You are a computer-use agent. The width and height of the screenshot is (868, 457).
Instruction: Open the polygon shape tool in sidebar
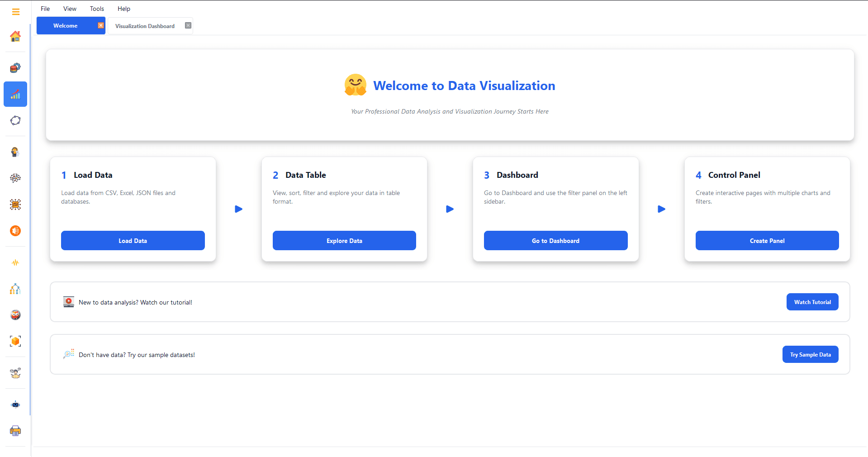coord(15,120)
